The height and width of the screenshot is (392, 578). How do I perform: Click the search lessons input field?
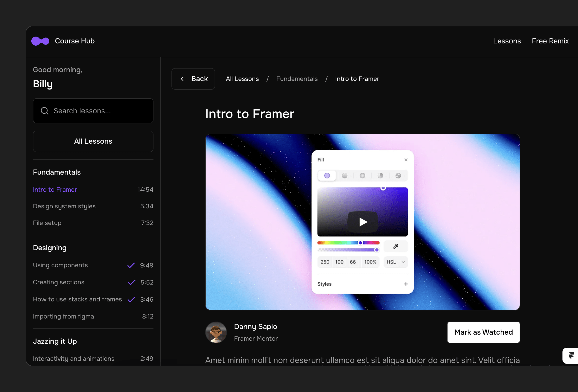pos(93,110)
